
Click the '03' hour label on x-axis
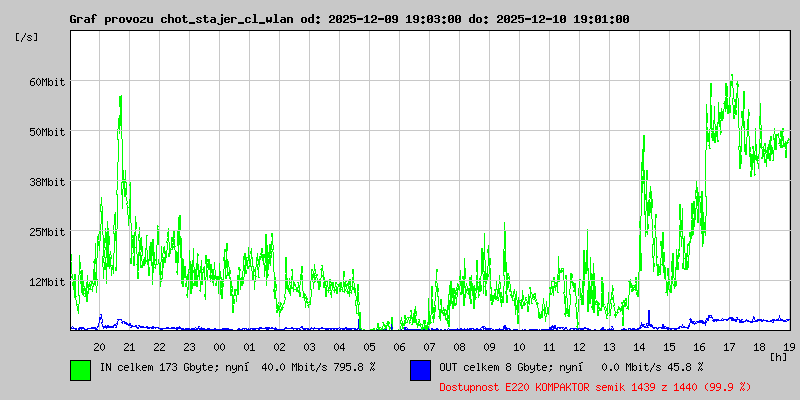pyautogui.click(x=310, y=347)
